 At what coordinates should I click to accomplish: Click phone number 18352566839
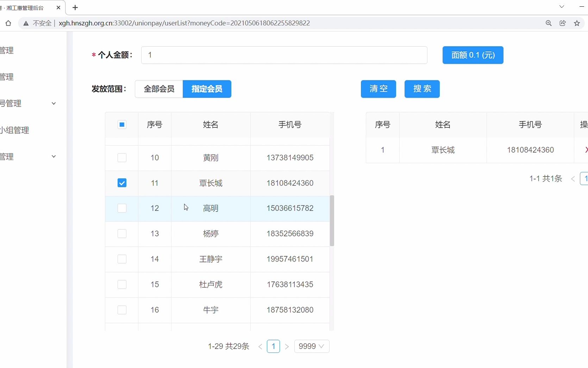[x=290, y=234]
